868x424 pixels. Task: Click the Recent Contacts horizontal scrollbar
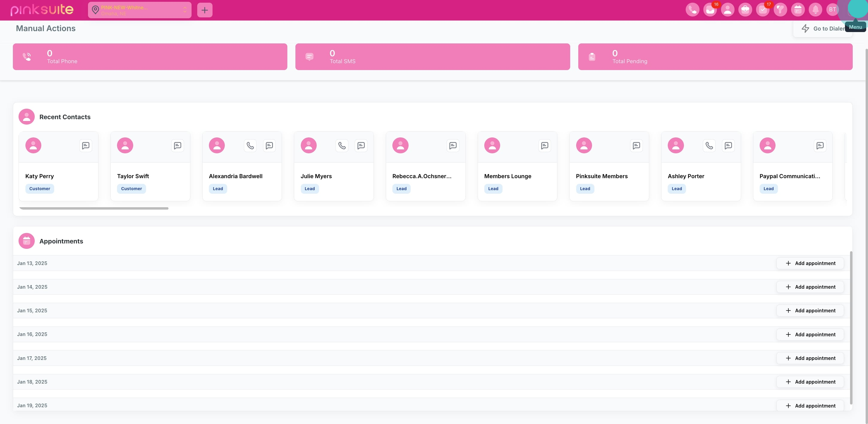coord(94,208)
